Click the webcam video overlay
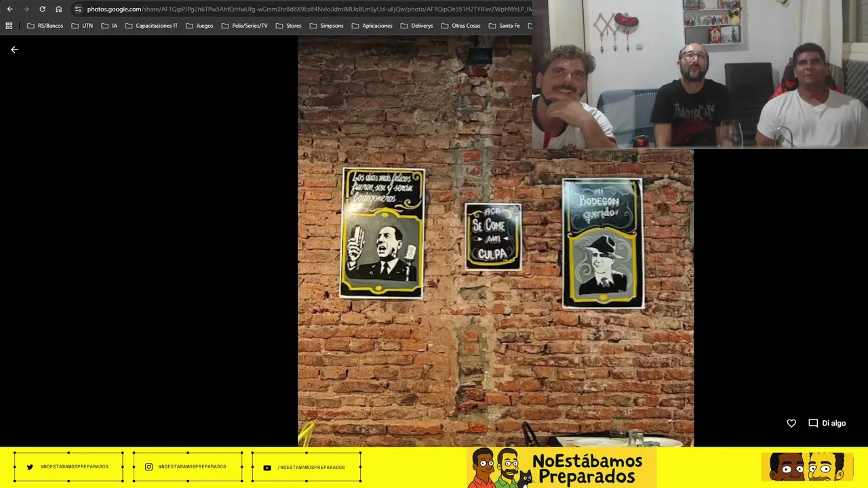The width and height of the screenshot is (868, 488). (x=700, y=74)
